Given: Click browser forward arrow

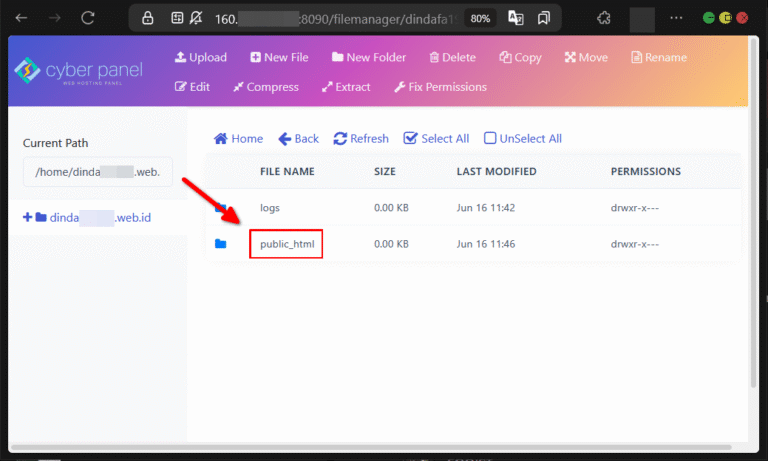Looking at the screenshot, I should 54,18.
